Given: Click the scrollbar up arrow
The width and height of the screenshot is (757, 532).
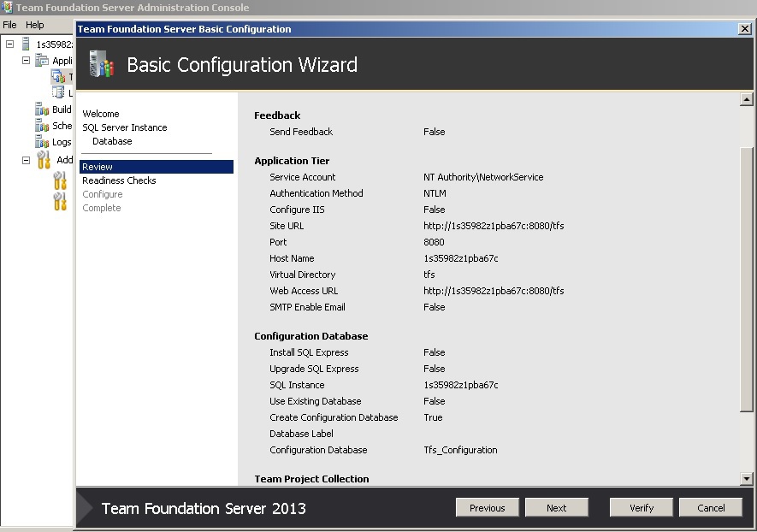Looking at the screenshot, I should point(747,99).
